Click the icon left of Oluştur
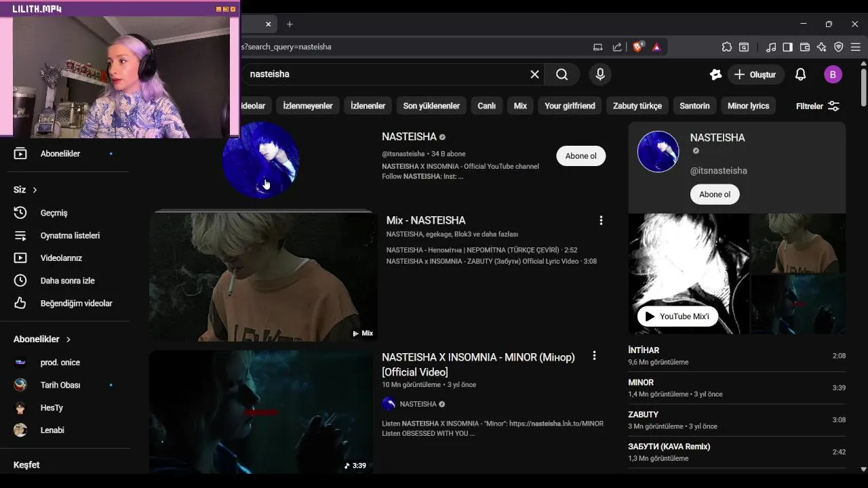Viewport: 868px width, 488px height. tap(715, 75)
